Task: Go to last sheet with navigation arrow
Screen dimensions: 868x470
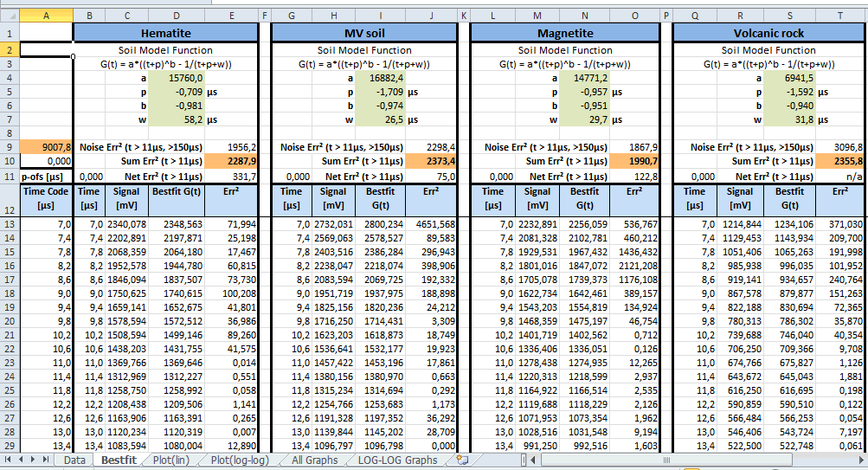Action: point(45,460)
